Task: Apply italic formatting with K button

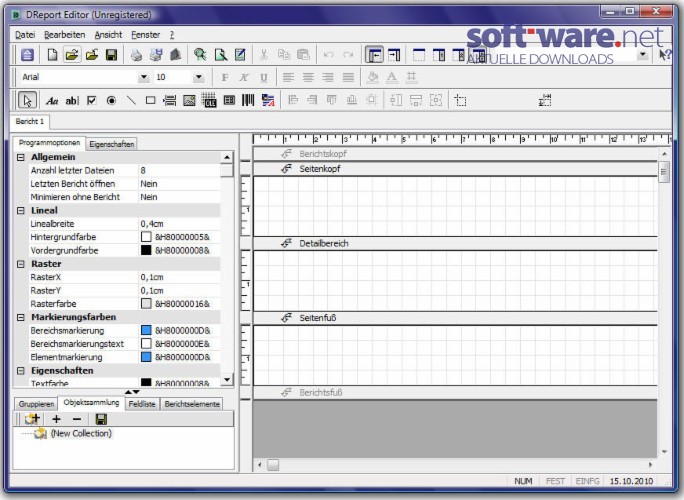Action: [244, 78]
